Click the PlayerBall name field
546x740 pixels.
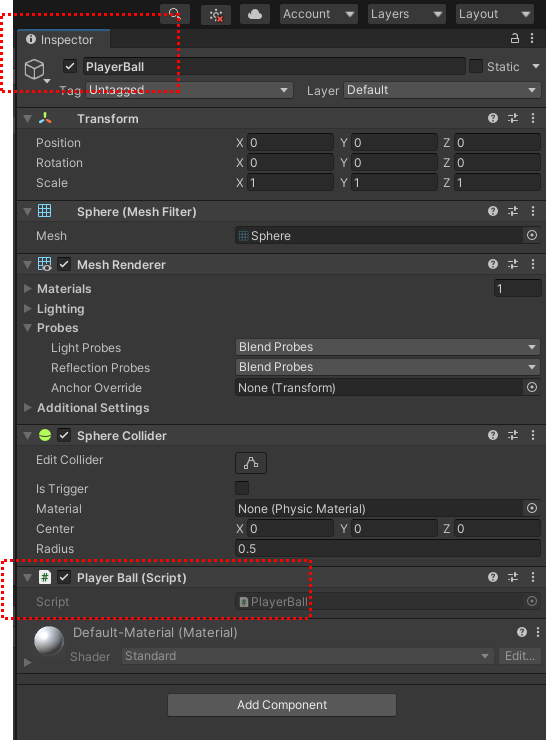coord(274,67)
